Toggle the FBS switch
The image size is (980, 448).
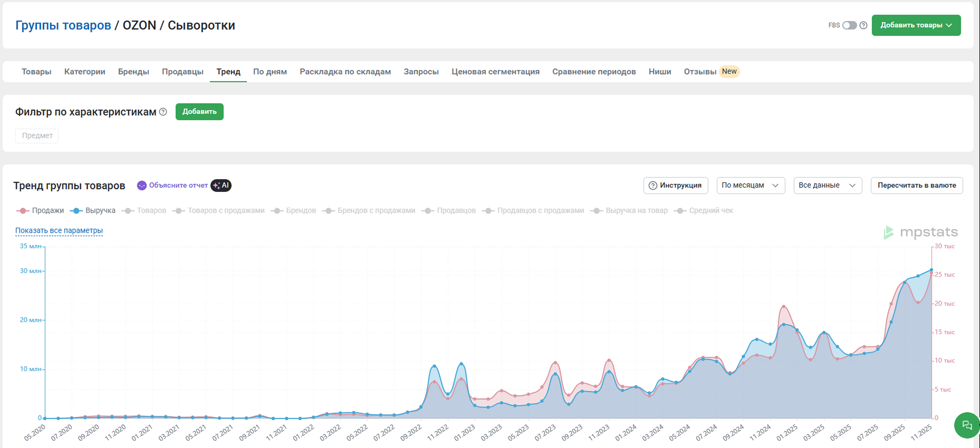[849, 25]
